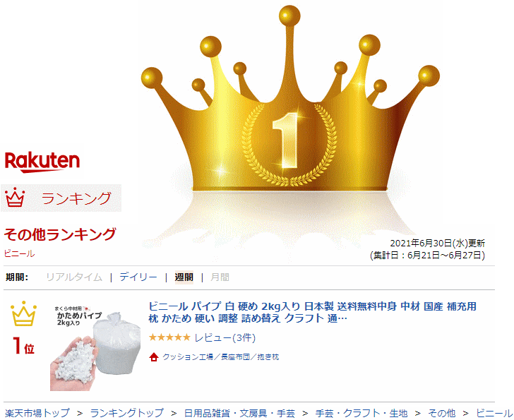This screenshot has height=420, width=514.
Task: Go to ランキングトップ breadcrumb
Action: (127, 413)
